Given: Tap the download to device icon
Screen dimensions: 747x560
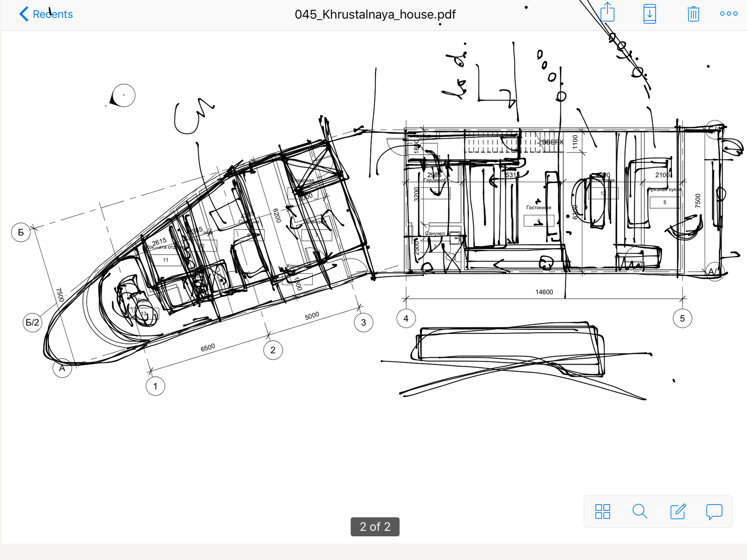Looking at the screenshot, I should [x=649, y=14].
